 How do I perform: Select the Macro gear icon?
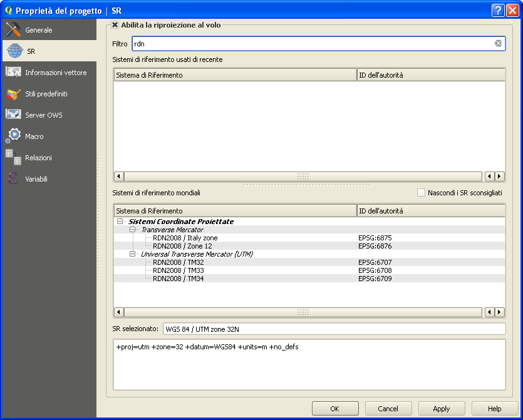(x=14, y=136)
